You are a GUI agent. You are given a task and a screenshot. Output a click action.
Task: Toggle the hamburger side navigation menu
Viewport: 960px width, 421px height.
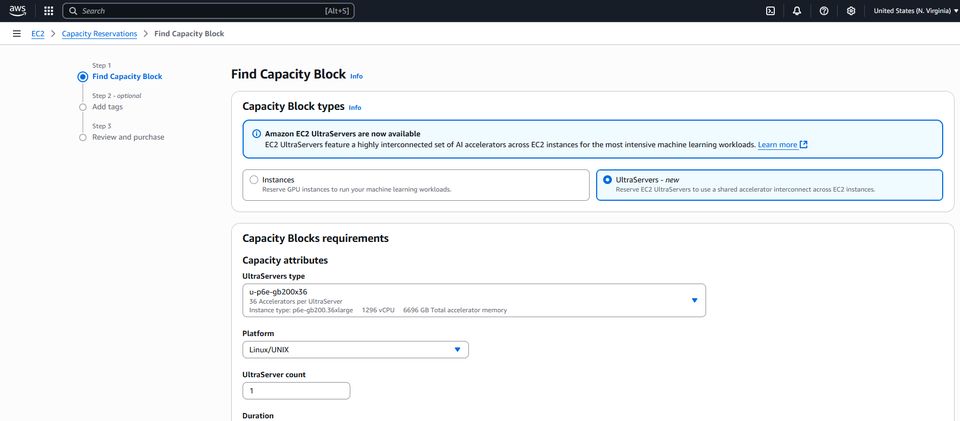tap(17, 34)
